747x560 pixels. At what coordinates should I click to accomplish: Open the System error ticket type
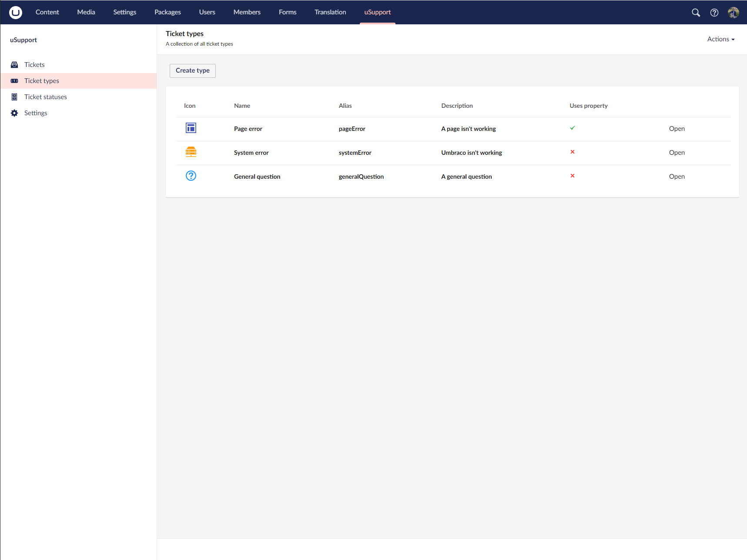tap(677, 153)
